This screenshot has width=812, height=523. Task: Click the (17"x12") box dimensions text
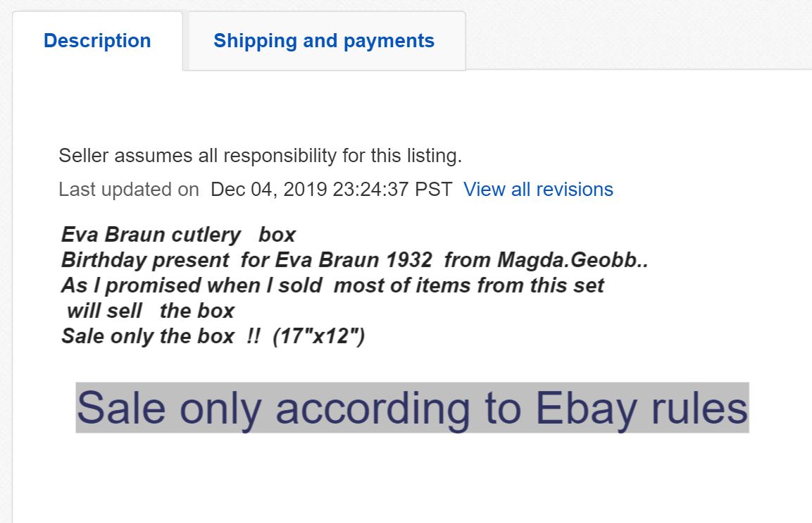click(318, 336)
